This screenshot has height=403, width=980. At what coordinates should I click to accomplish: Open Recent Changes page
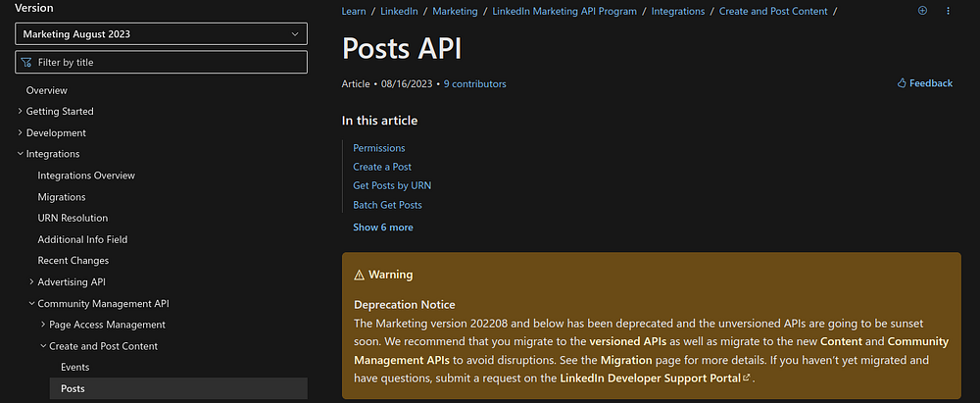coord(73,260)
